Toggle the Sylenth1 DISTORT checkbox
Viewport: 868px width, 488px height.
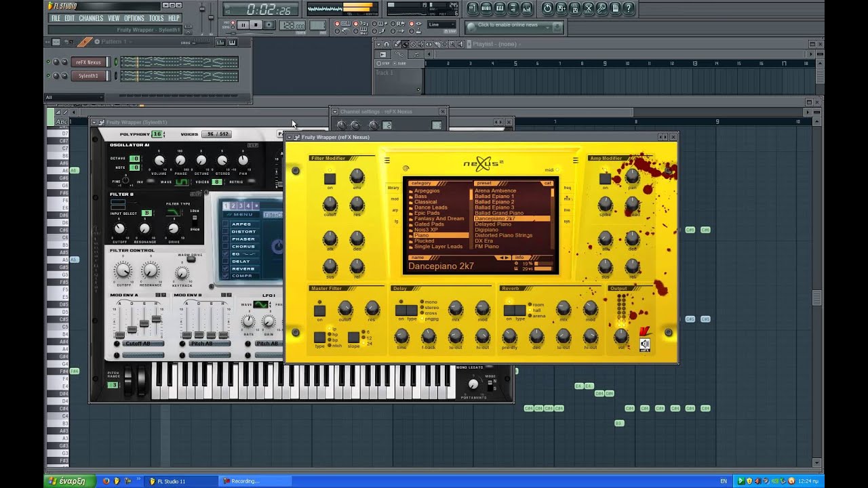[226, 231]
